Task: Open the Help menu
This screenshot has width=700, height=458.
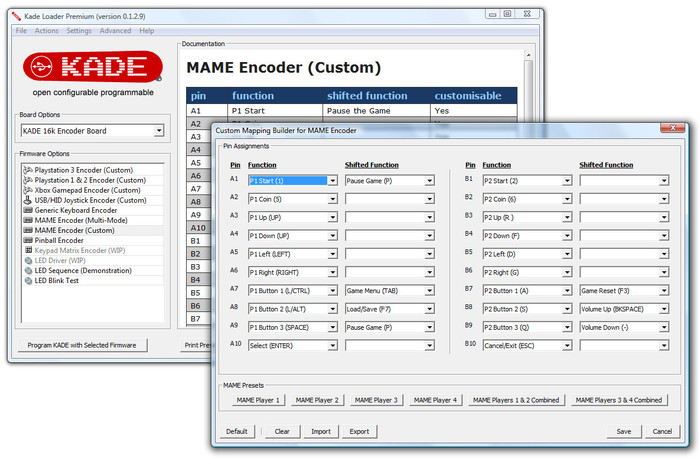Action: pos(146,31)
